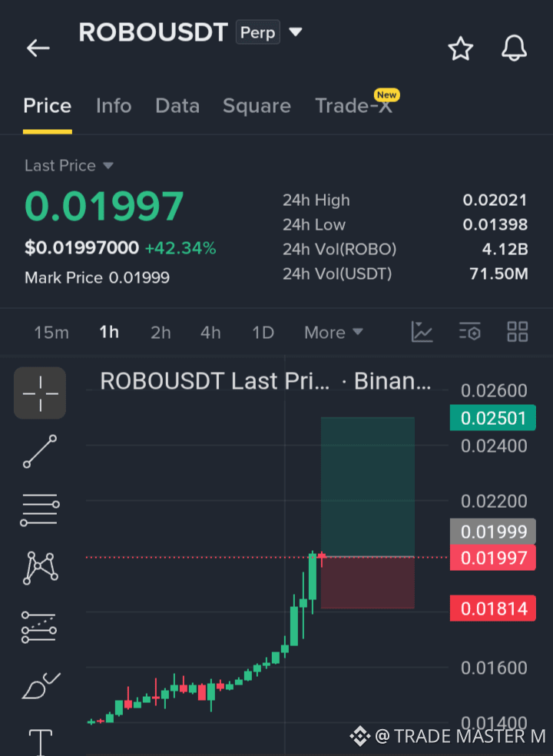
Task: Select the text annotation tool
Action: pos(41,742)
